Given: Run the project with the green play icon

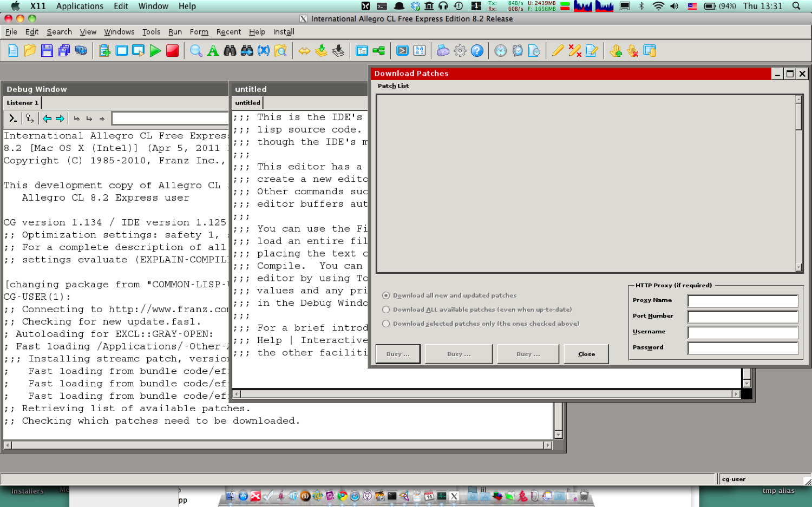Looking at the screenshot, I should (155, 51).
